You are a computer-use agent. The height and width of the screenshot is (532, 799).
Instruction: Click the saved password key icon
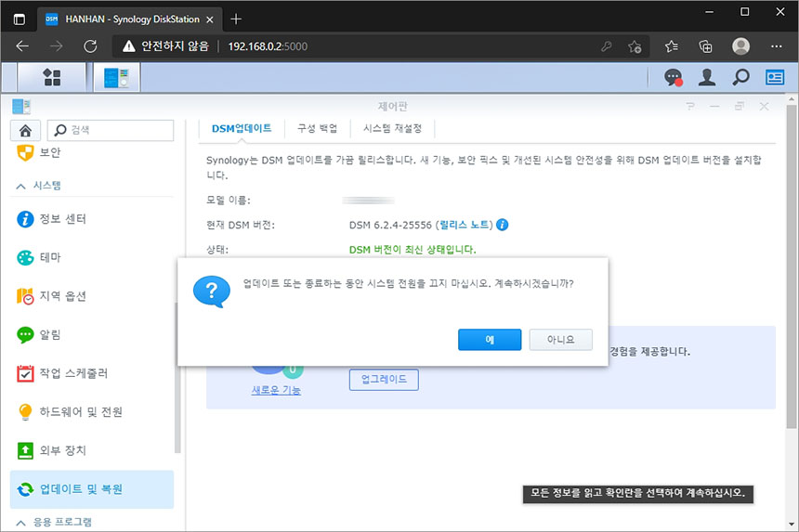pyautogui.click(x=607, y=46)
